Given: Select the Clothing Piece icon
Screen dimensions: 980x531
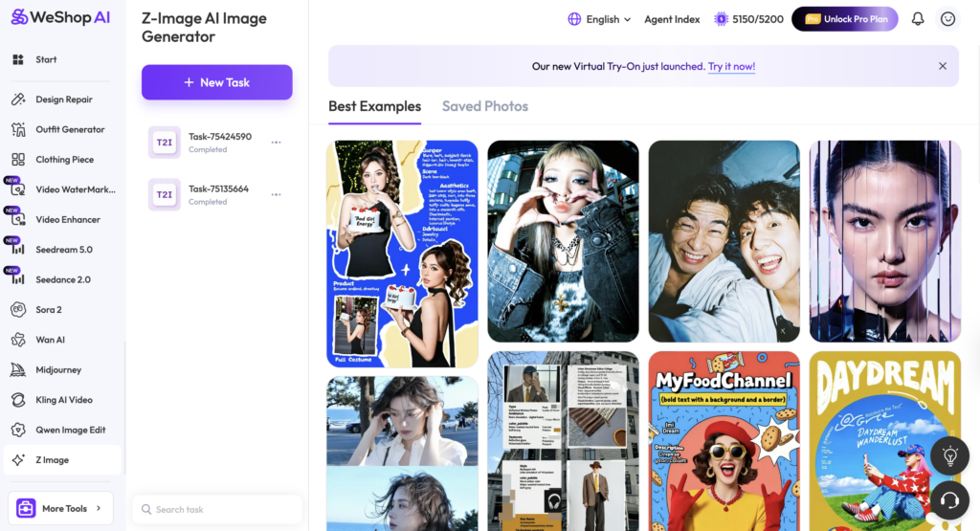Looking at the screenshot, I should pos(18,159).
